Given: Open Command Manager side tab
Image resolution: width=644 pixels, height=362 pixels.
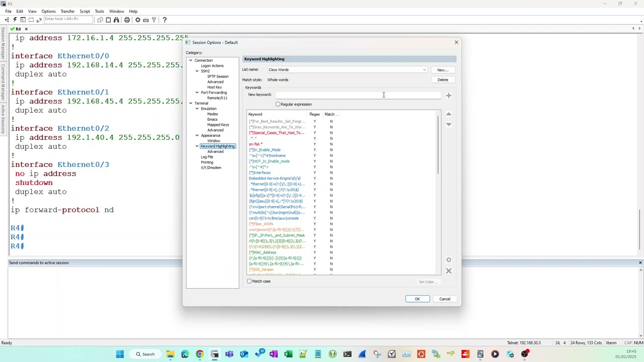Looking at the screenshot, I should [3, 81].
